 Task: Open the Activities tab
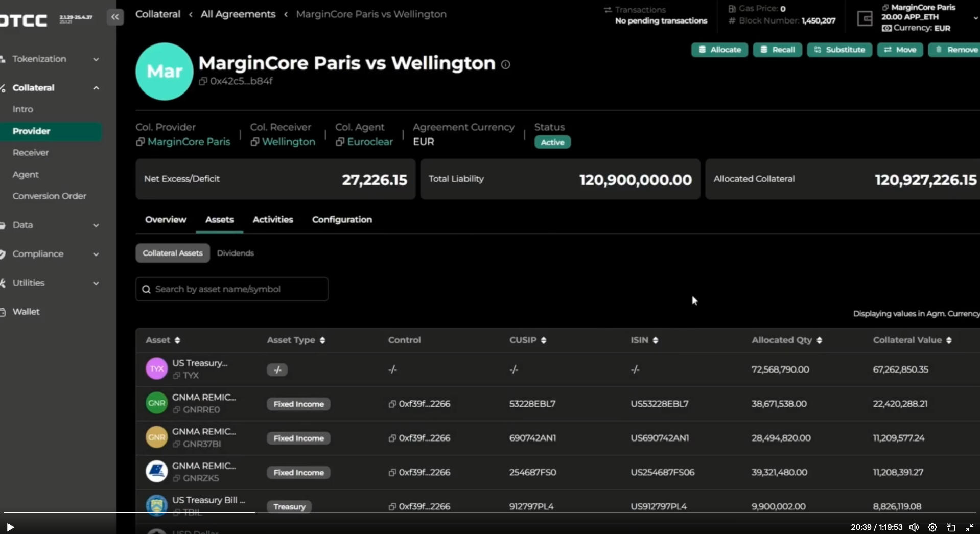[x=273, y=220]
